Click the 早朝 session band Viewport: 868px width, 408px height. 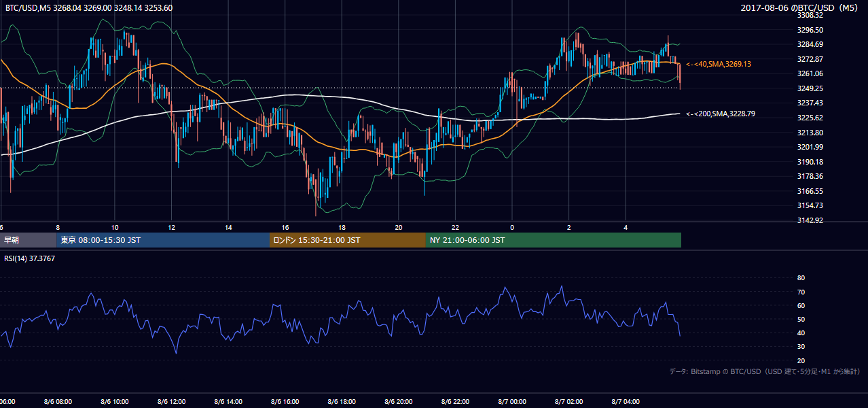click(x=28, y=240)
